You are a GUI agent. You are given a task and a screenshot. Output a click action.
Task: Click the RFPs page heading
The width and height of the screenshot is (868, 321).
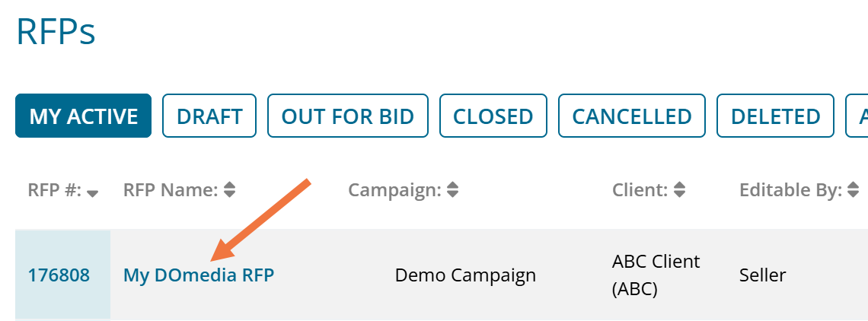coord(56,32)
